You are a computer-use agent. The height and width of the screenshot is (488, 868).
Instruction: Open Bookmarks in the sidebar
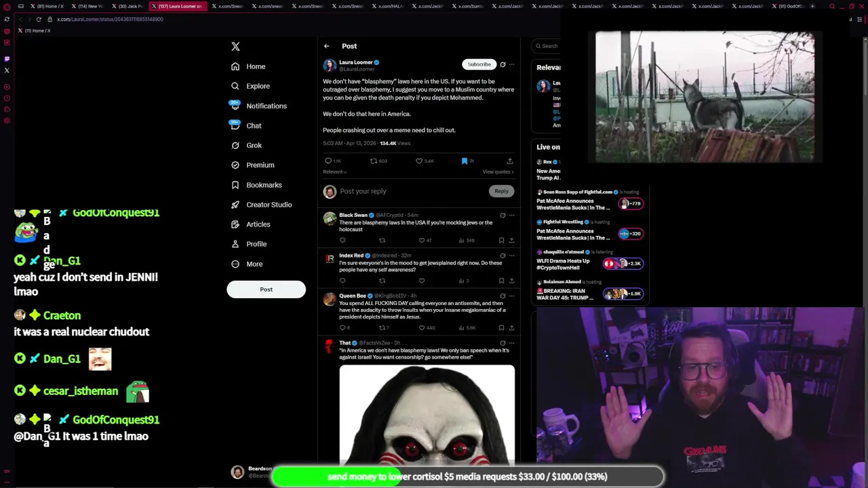coord(256,184)
